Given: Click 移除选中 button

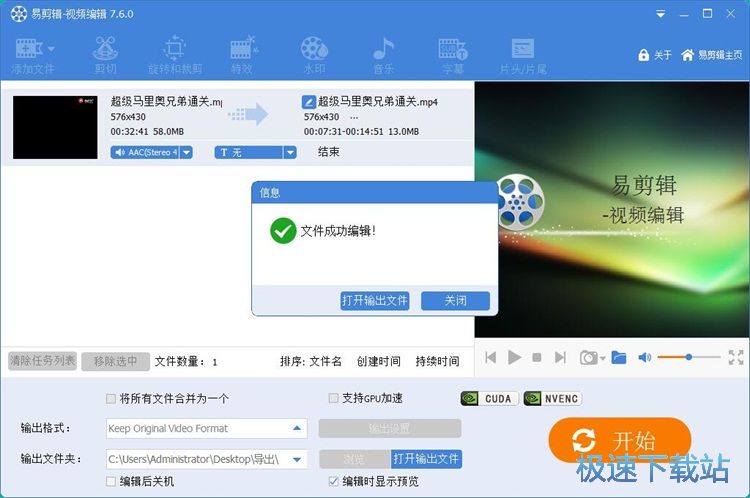Looking at the screenshot, I should click(115, 361).
